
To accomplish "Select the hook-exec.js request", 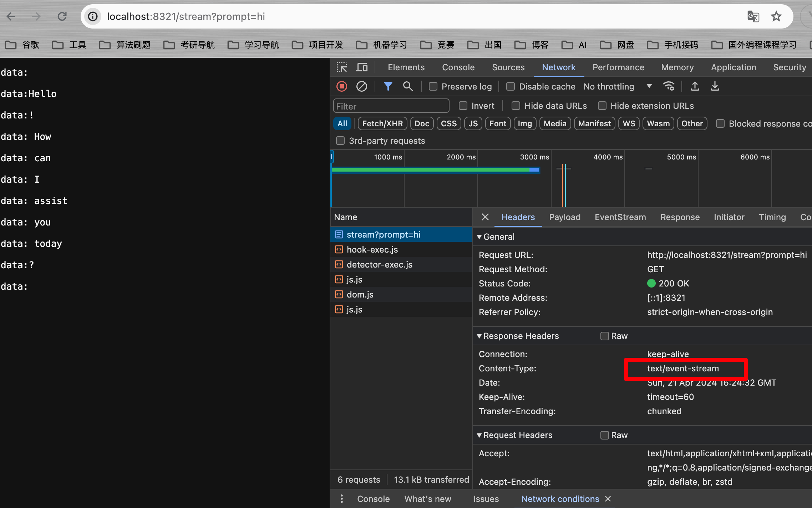I will (x=372, y=250).
